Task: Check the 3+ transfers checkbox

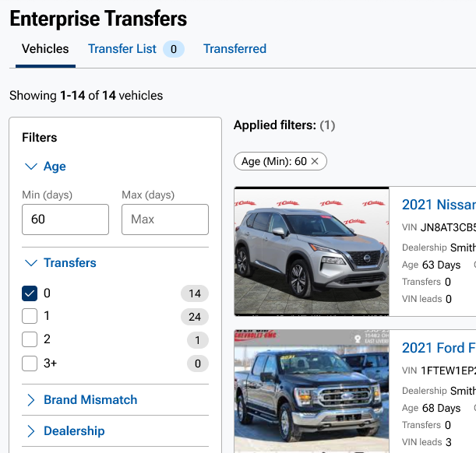Action: coord(30,363)
